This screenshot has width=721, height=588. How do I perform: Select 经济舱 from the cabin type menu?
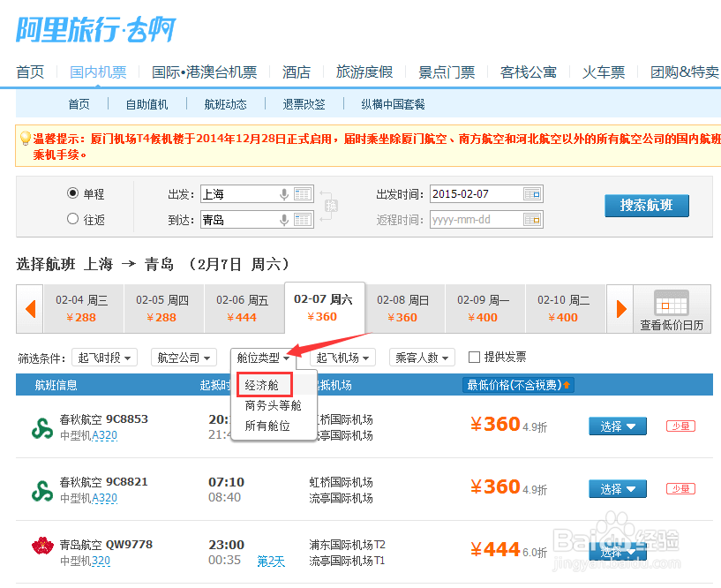tap(263, 385)
